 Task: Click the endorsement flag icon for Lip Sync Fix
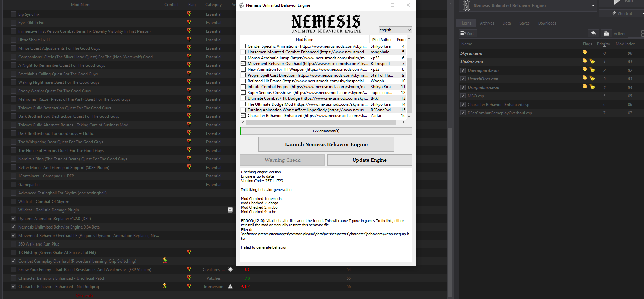tap(189, 14)
